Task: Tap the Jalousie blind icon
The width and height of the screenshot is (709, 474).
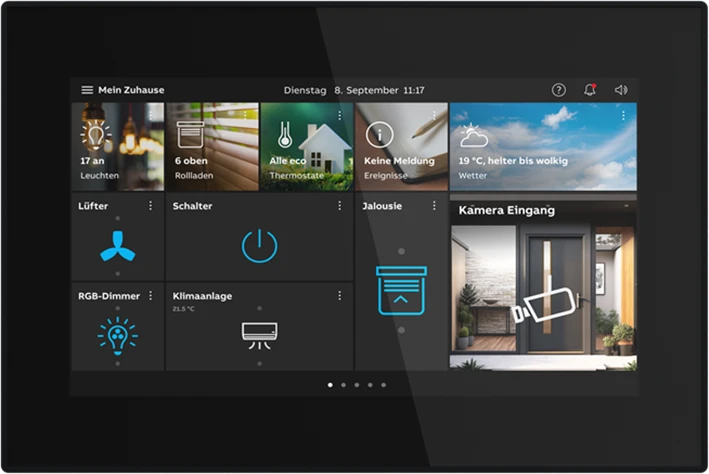Action: pyautogui.click(x=401, y=290)
